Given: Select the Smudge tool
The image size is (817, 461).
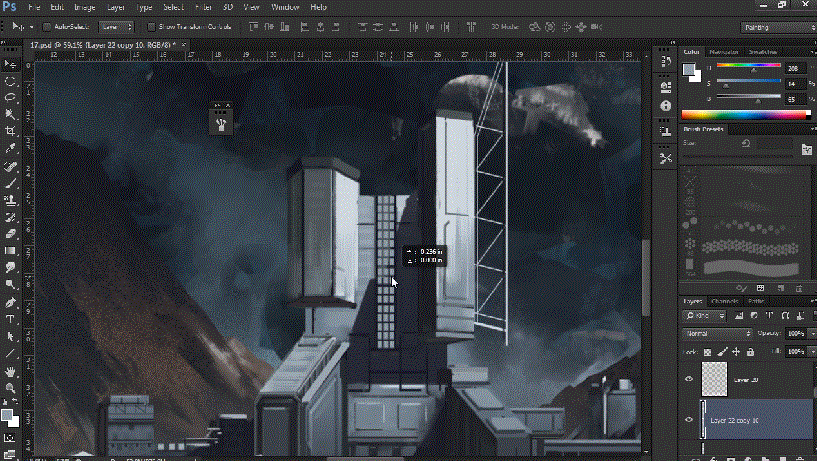Looking at the screenshot, I should pos(10,268).
